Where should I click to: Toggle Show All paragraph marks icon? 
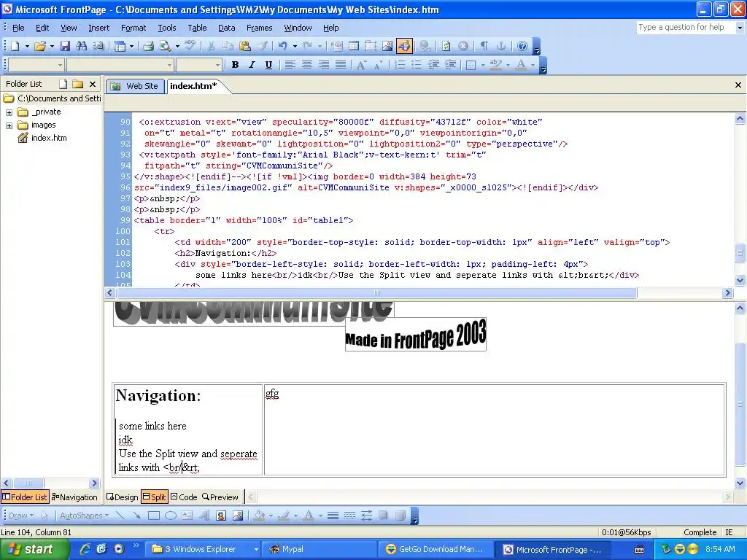point(484,46)
